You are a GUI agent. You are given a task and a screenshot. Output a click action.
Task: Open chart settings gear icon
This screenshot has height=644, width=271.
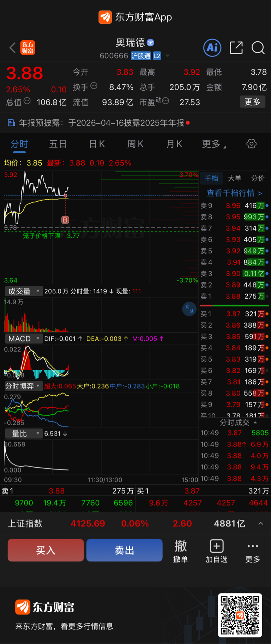coord(251,144)
